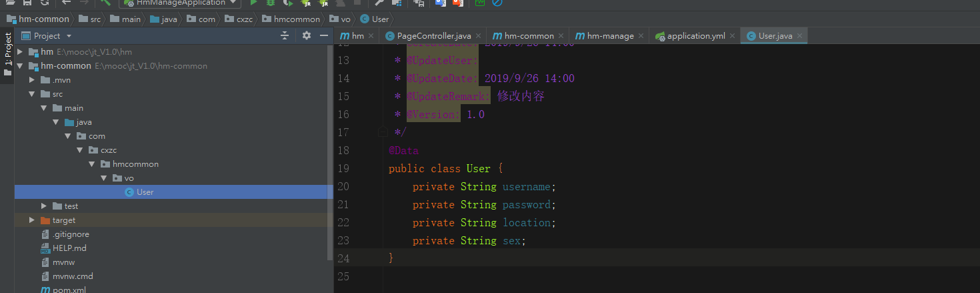
Task: Select the .mvn folder in tree
Action: click(61, 80)
